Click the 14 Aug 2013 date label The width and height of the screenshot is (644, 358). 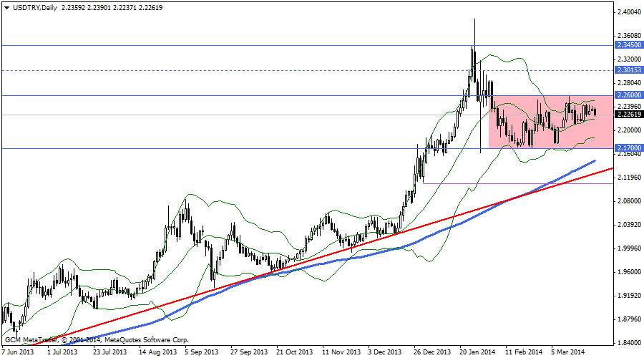pyautogui.click(x=157, y=352)
